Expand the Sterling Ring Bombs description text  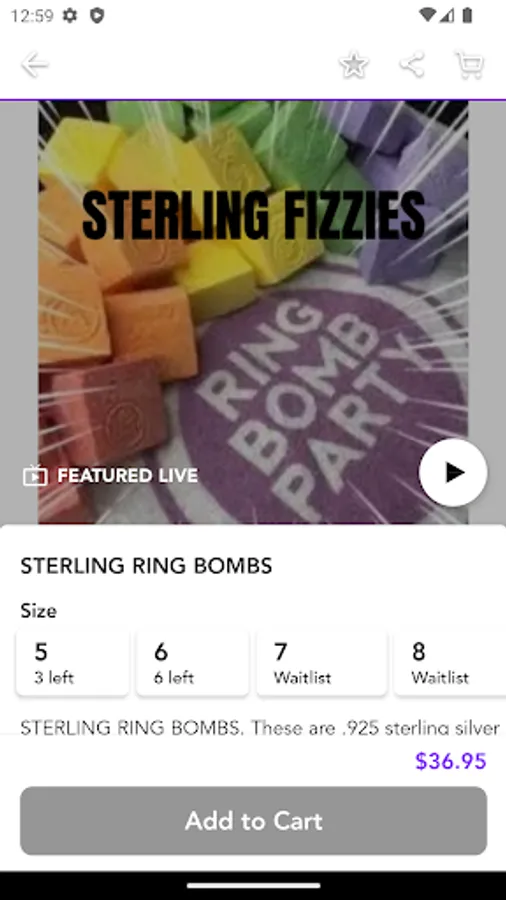coord(260,728)
